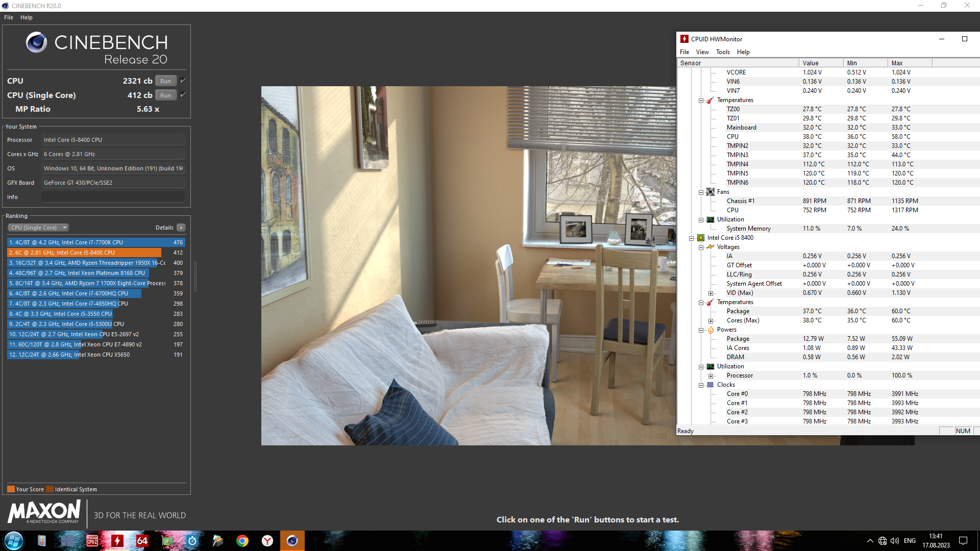Click the Windows Start orb
Image resolution: width=980 pixels, height=551 pixels.
[14, 541]
